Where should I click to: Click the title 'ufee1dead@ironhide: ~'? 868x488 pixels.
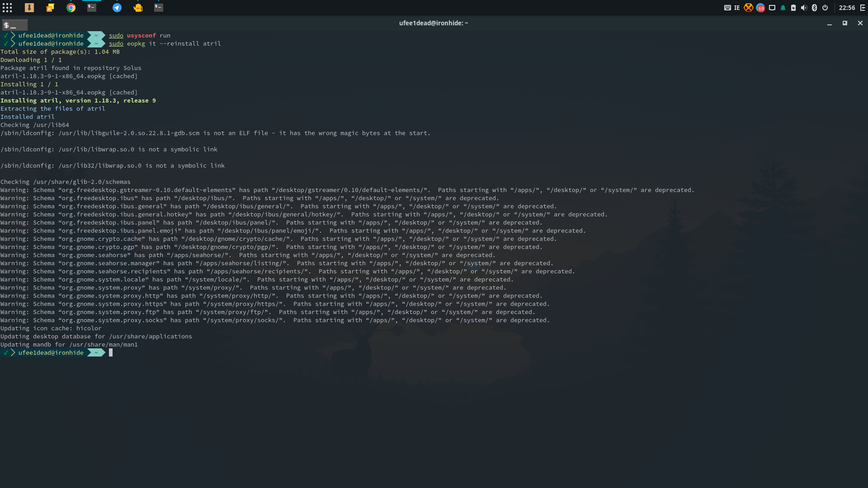click(434, 23)
